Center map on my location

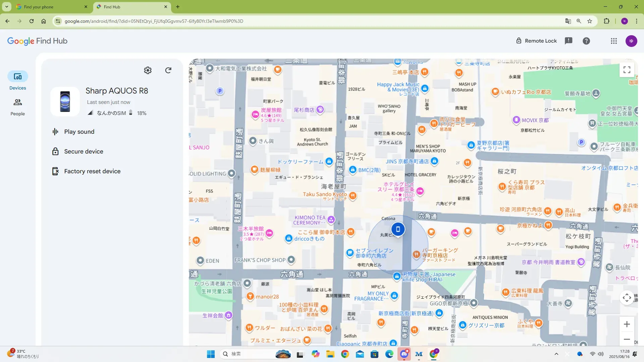(627, 298)
